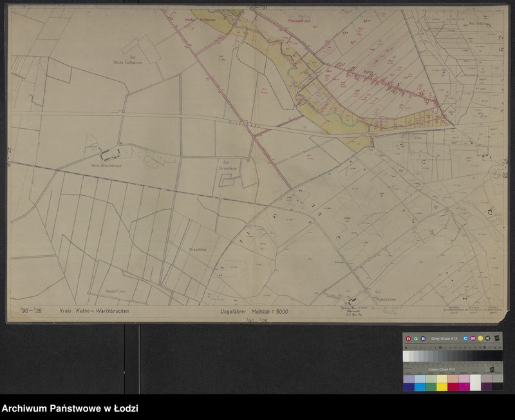Select the bright red colour patch
This screenshot has width=515, height=420.
click(453, 387)
